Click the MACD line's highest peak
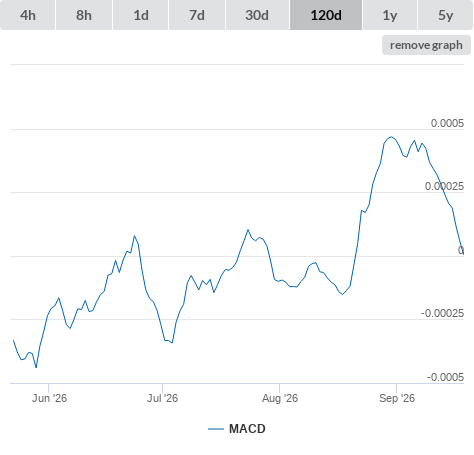This screenshot has width=474, height=455. [x=391, y=137]
